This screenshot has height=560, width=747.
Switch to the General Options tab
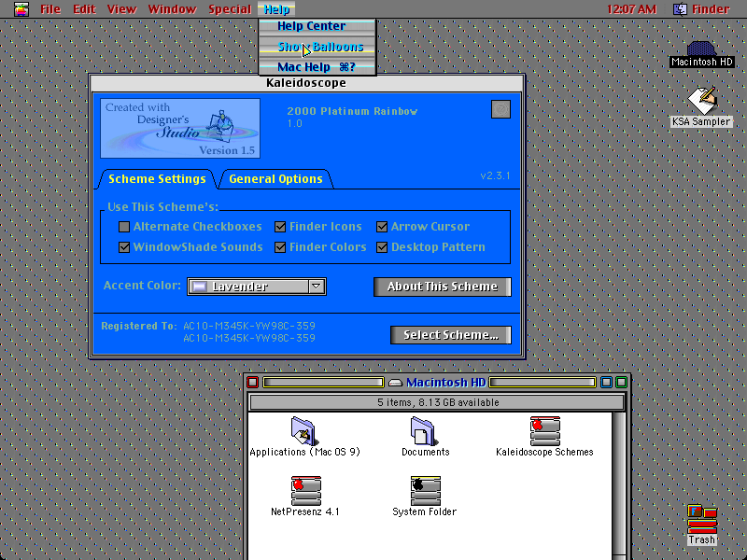pyautogui.click(x=275, y=179)
